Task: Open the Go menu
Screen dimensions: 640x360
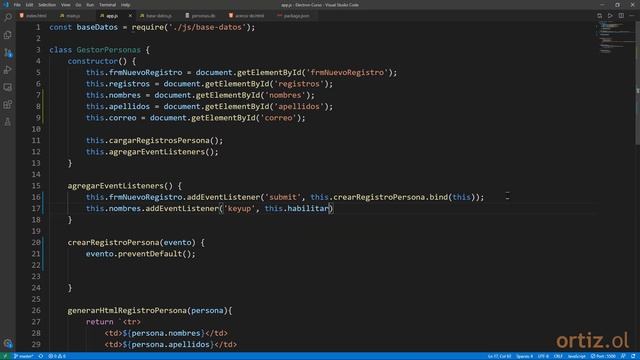Action: coord(78,5)
